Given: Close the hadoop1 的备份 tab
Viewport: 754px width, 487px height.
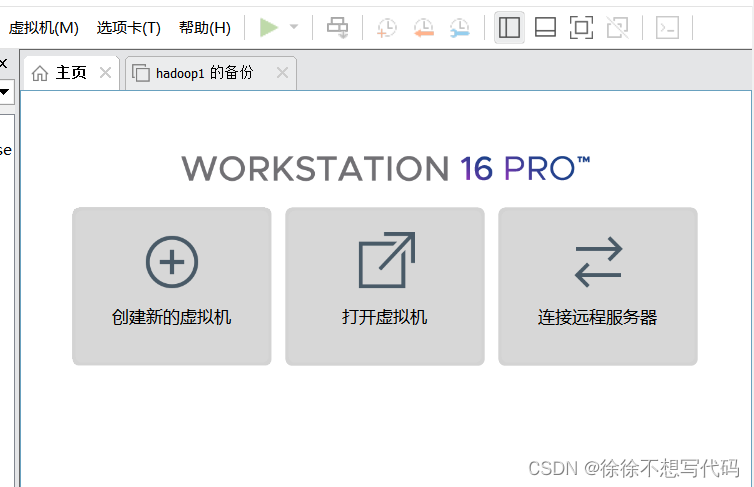Looking at the screenshot, I should point(282,73).
